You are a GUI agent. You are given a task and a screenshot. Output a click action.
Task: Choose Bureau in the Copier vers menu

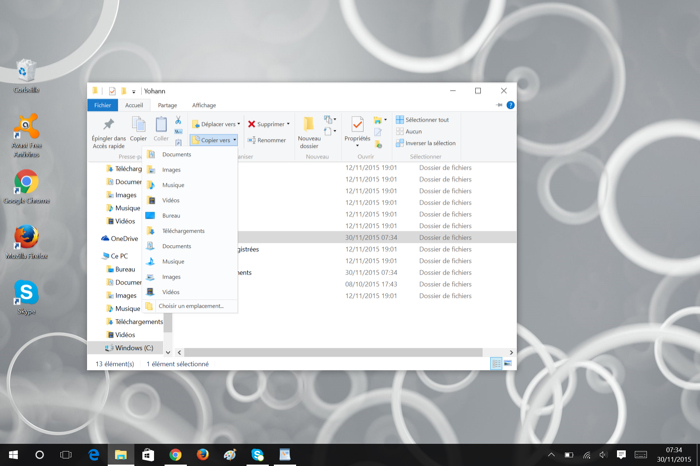click(x=171, y=215)
